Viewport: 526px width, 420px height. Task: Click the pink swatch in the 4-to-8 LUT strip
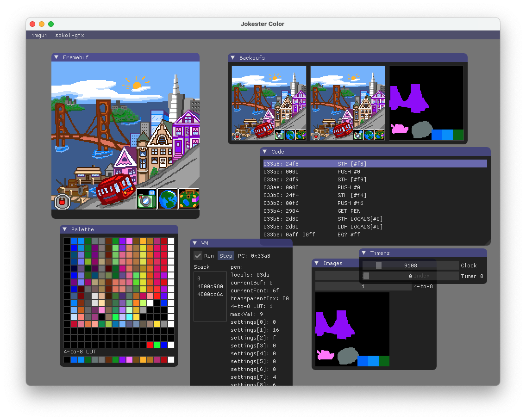[129, 360]
